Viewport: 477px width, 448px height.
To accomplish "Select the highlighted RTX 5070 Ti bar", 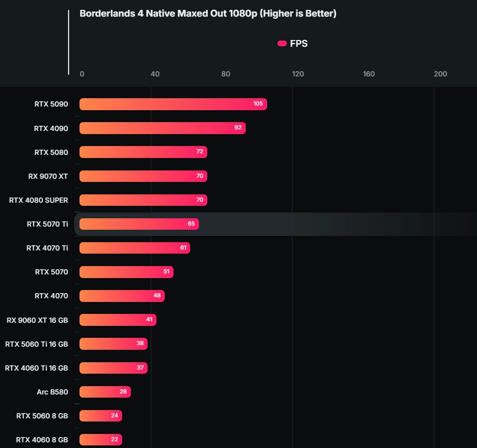I will coord(139,224).
